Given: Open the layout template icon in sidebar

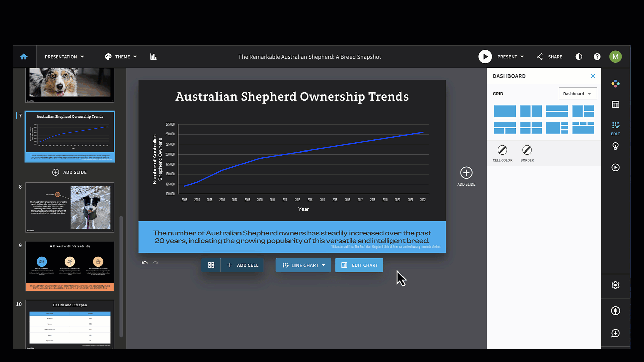Looking at the screenshot, I should (x=615, y=104).
